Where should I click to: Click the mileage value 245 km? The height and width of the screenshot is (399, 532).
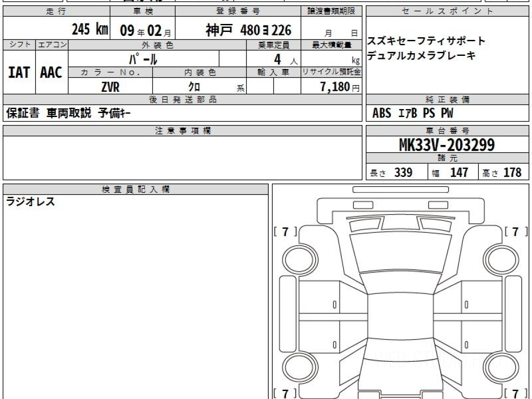[90, 30]
